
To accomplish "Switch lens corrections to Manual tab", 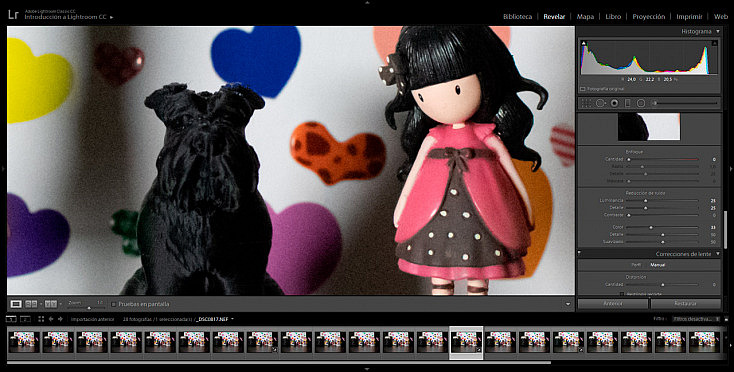I will coord(657,265).
